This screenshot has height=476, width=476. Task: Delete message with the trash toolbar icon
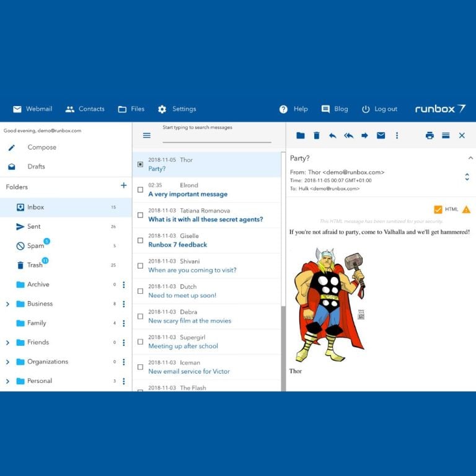[x=316, y=135]
